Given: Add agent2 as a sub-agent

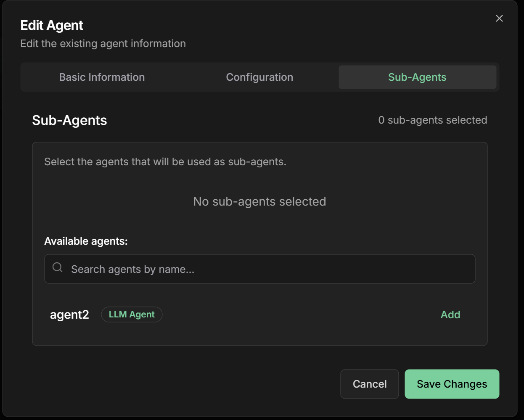Looking at the screenshot, I should tap(450, 314).
